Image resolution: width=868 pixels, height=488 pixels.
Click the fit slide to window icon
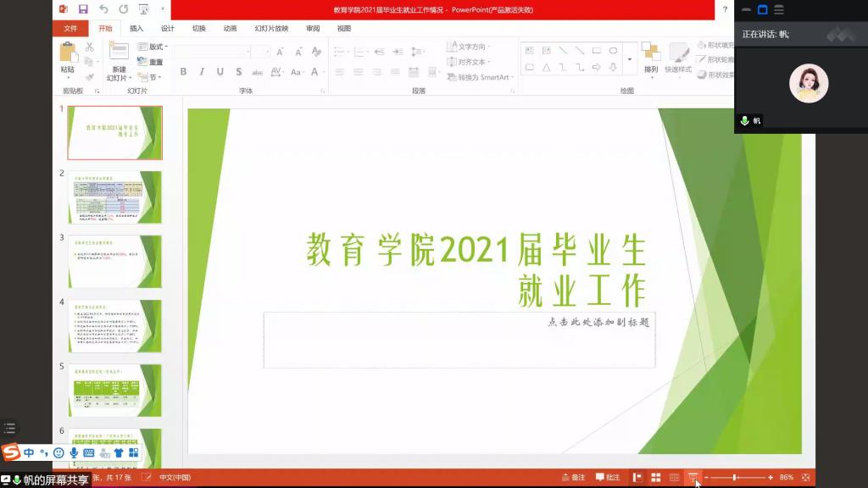805,478
